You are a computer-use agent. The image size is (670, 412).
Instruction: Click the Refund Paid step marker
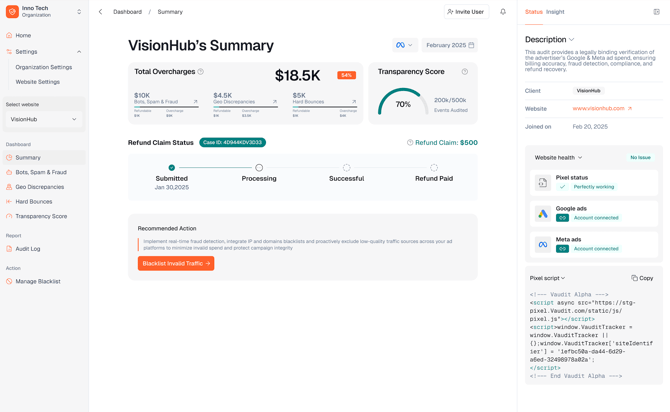point(434,168)
